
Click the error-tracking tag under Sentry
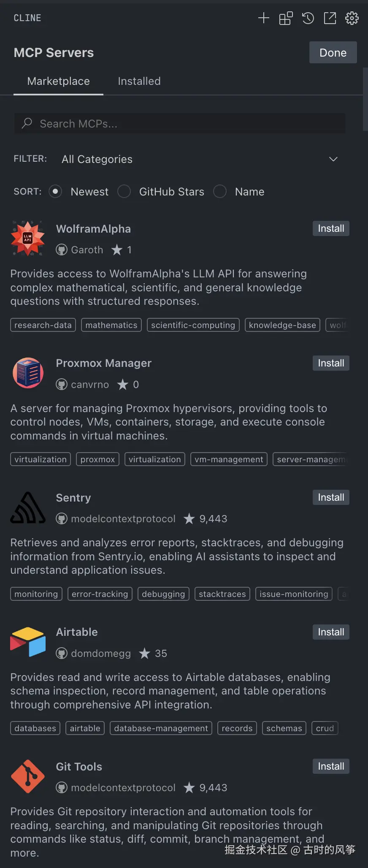(x=100, y=594)
